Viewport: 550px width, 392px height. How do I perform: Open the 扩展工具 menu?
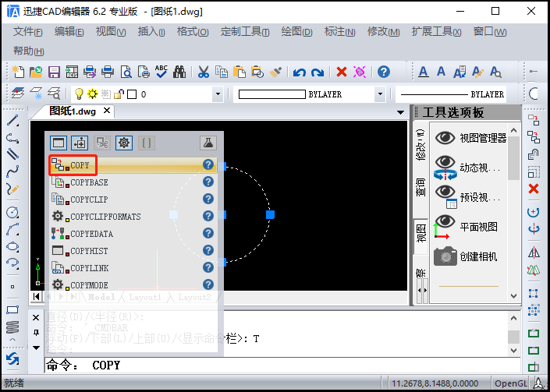point(436,32)
